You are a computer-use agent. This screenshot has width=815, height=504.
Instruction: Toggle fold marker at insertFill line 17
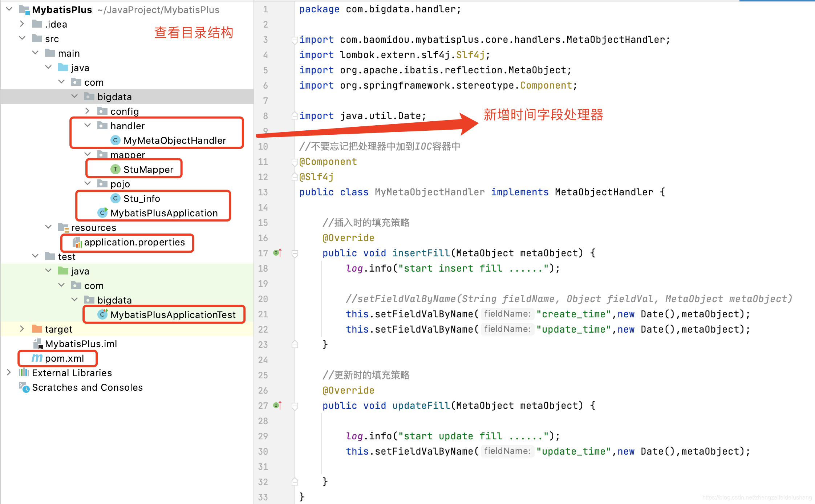(x=295, y=253)
